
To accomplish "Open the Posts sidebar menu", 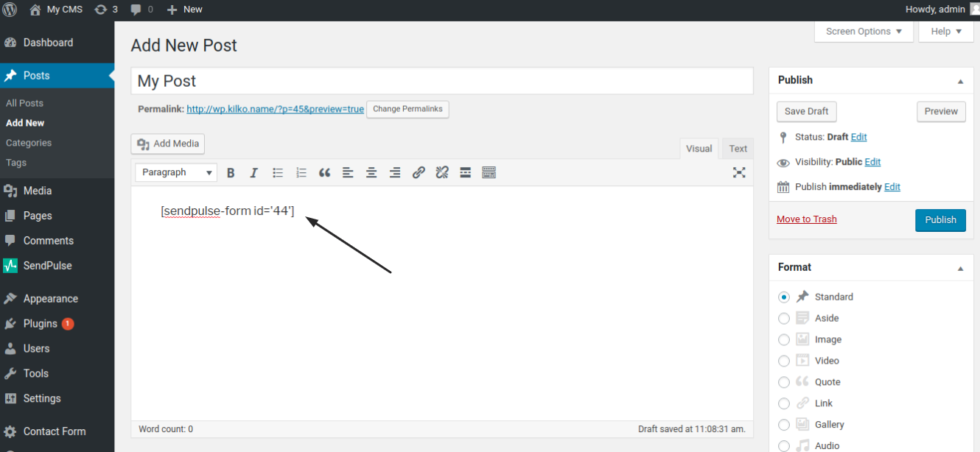I will pos(57,76).
